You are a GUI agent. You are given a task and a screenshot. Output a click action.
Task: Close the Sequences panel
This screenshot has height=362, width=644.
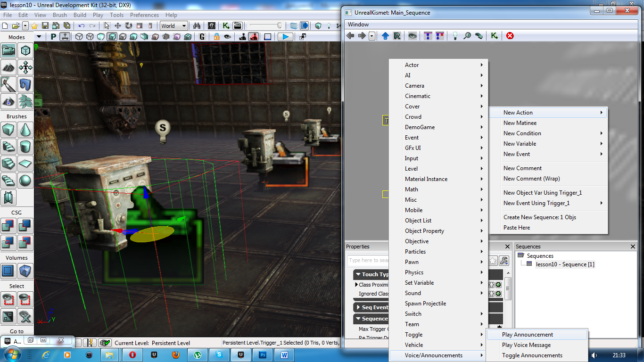point(633,247)
